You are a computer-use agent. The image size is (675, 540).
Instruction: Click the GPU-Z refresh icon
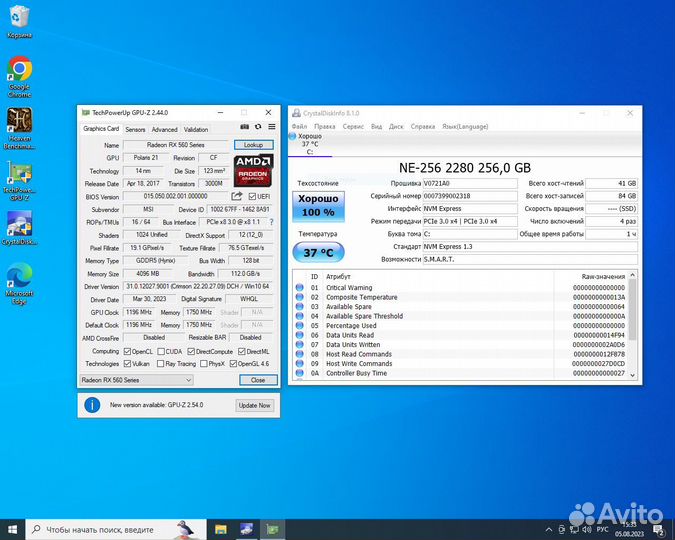[x=258, y=127]
